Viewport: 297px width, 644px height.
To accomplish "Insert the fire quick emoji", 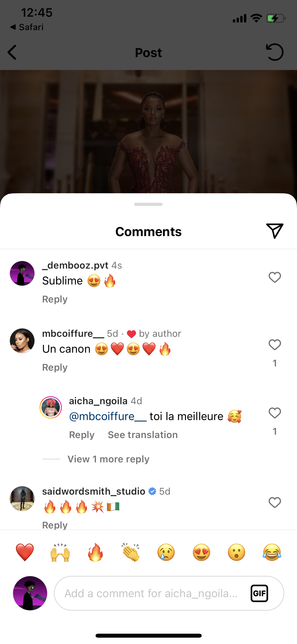I will coord(95,552).
